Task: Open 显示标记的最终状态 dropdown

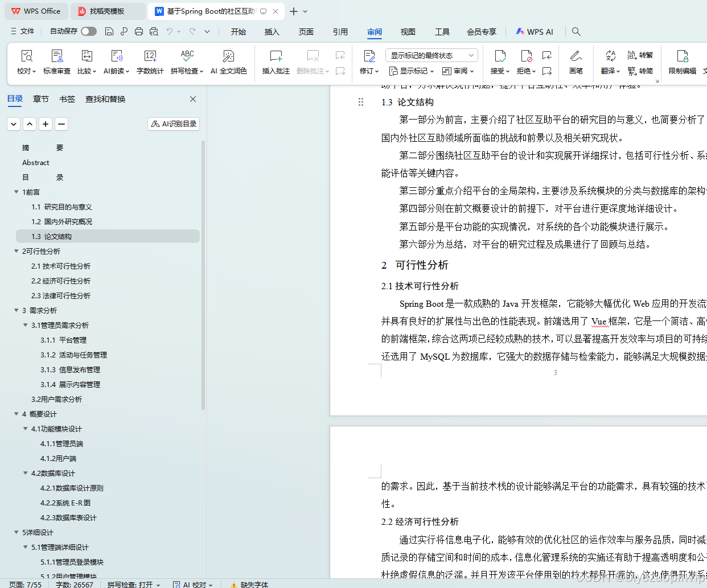Action: pyautogui.click(x=431, y=55)
